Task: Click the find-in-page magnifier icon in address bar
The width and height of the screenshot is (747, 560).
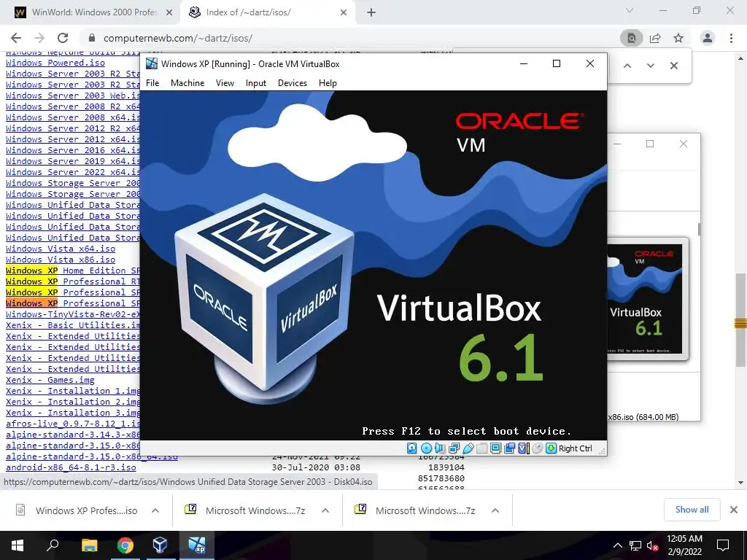Action: click(631, 38)
